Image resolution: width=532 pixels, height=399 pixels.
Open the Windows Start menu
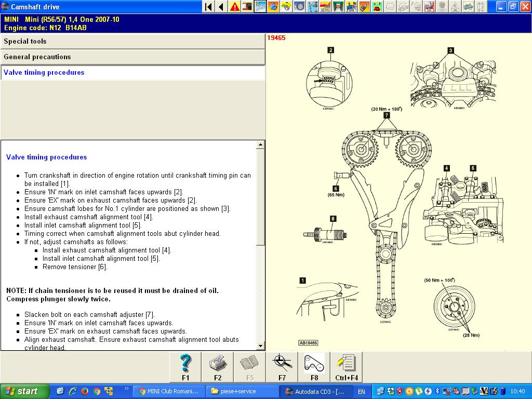click(24, 391)
